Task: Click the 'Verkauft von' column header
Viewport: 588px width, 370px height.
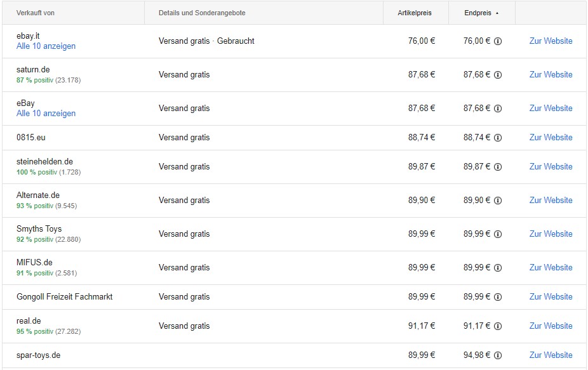Action: 36,13
